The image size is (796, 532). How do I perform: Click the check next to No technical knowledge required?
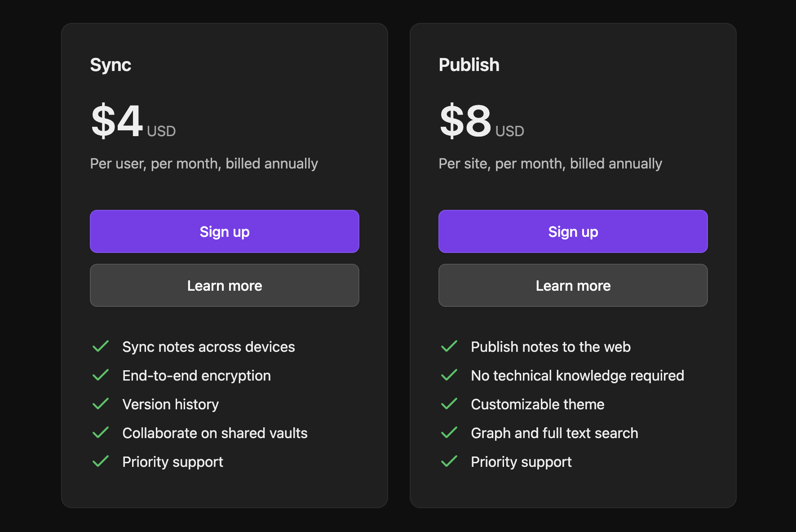(449, 375)
